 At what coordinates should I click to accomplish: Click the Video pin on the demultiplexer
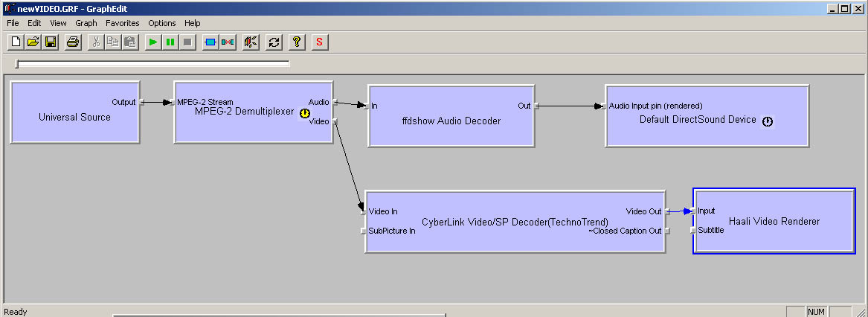coord(335,121)
